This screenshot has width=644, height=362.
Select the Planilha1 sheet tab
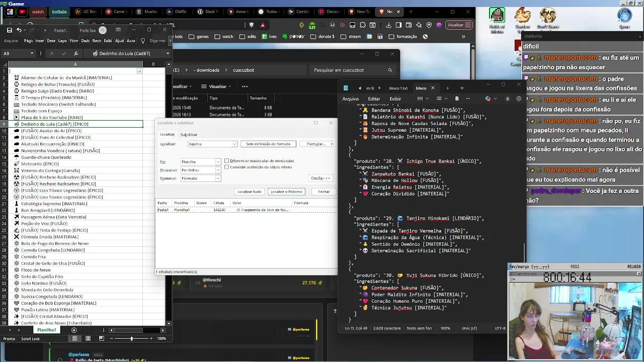(46, 330)
